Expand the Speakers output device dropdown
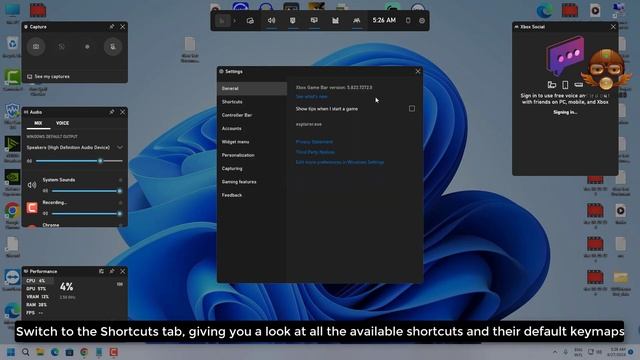640x360 pixels. coord(120,147)
